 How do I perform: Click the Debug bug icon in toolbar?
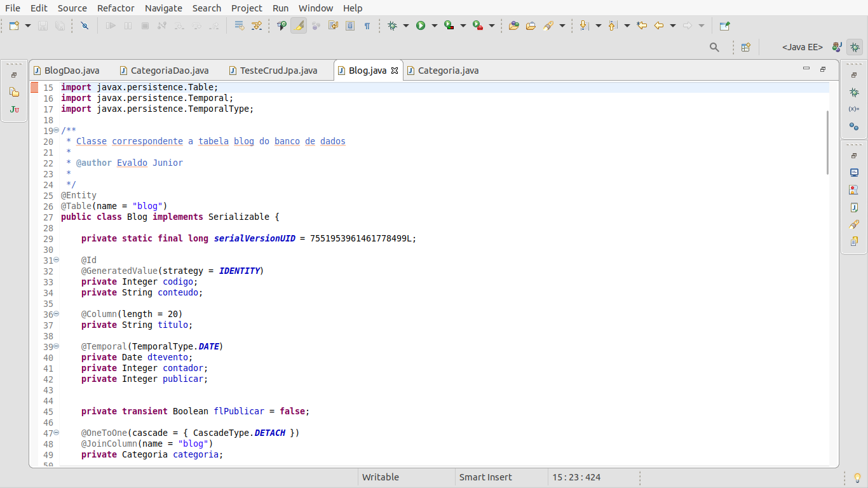(393, 26)
